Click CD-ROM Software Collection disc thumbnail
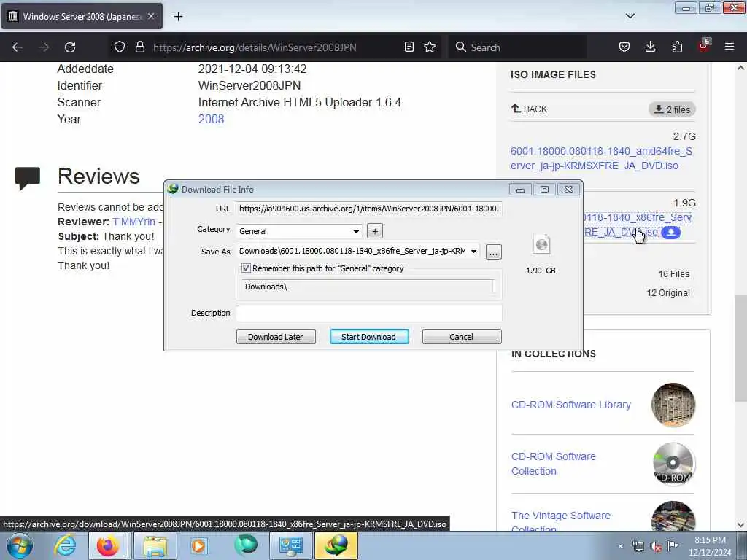747x560 pixels. coord(673,464)
